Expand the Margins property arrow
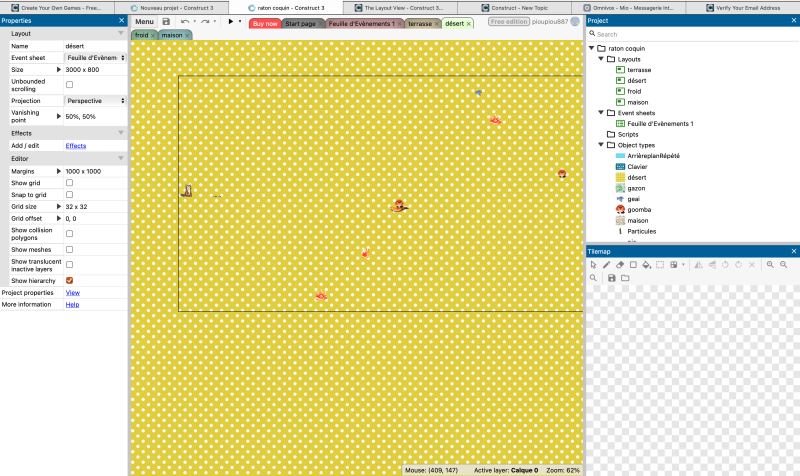Screen dimensions: 800x476 point(59,171)
